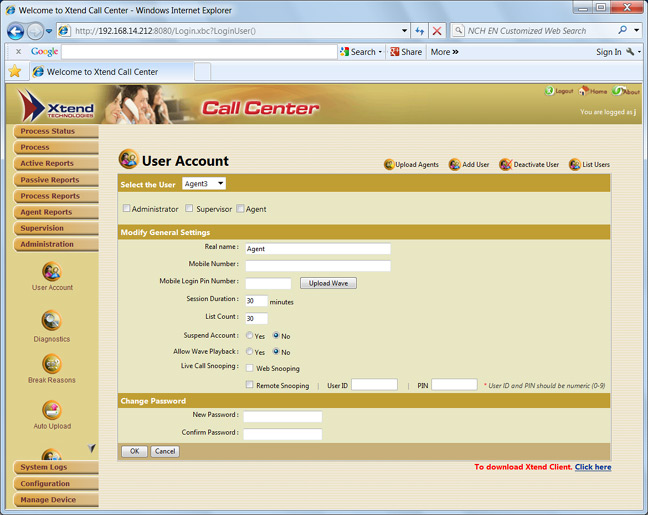Image resolution: width=648 pixels, height=515 pixels.
Task: Open the Google Search button dropdown arrow
Action: (380, 52)
